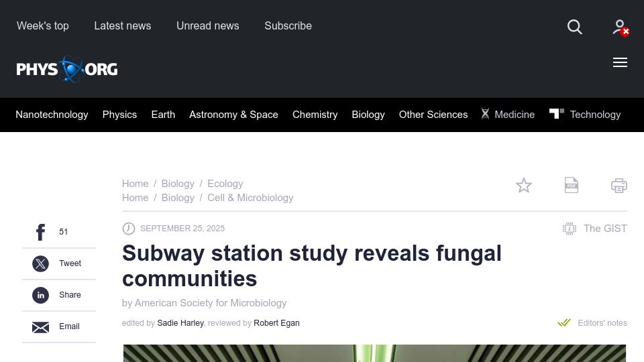Screen dimensions: 644x362
Task: Click the Tech Xplore icon beside Technology
Action: [557, 113]
